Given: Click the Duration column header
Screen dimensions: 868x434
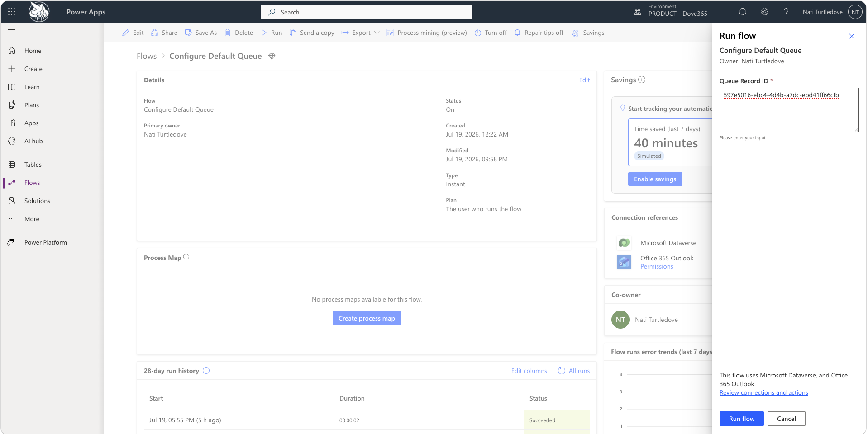Looking at the screenshot, I should [352, 398].
